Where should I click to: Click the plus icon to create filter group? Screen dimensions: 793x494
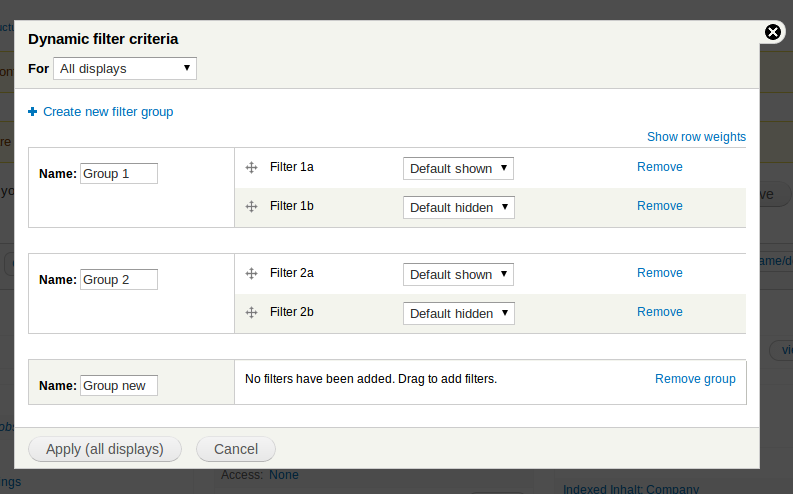(x=33, y=112)
